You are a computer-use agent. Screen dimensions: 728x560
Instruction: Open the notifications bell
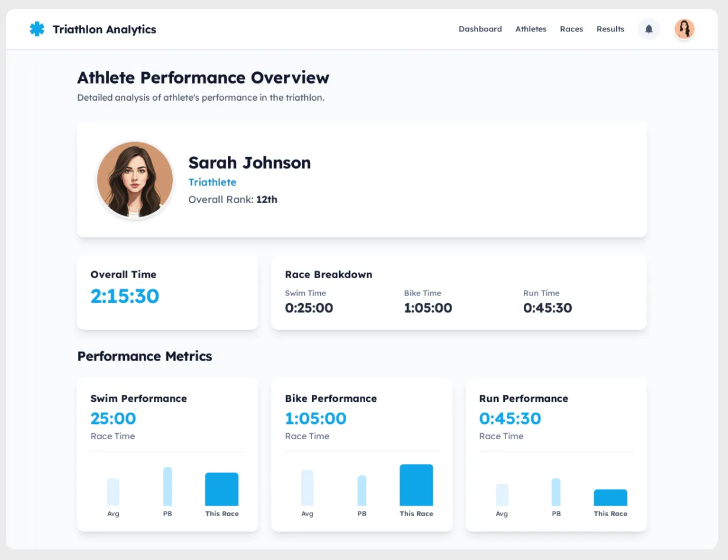[649, 29]
